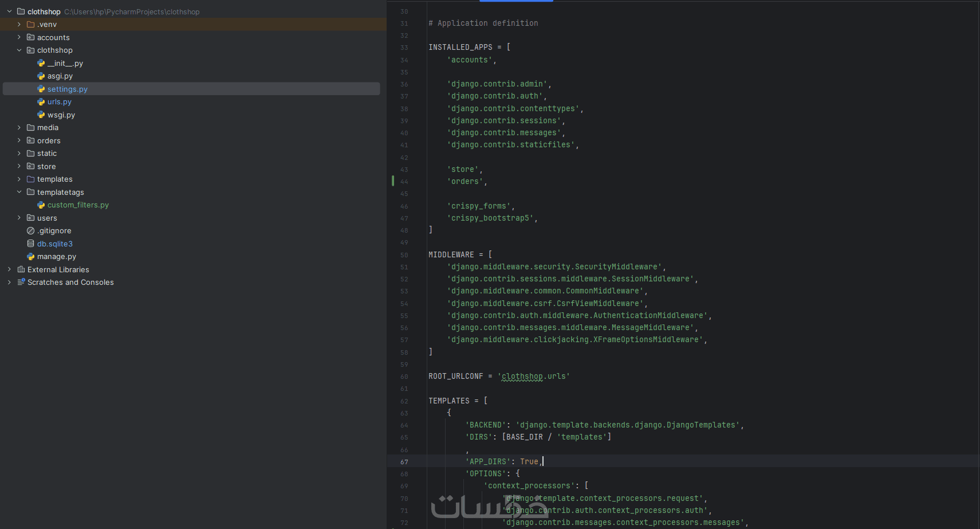Click the 'clothshop.urls' string in ROOT_URLCONF
This screenshot has height=529, width=980.
[534, 377]
